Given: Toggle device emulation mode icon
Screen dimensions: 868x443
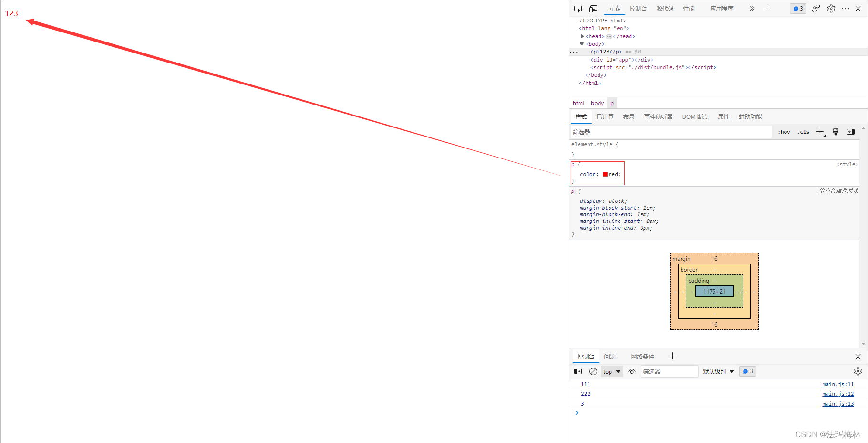Looking at the screenshot, I should [x=593, y=9].
